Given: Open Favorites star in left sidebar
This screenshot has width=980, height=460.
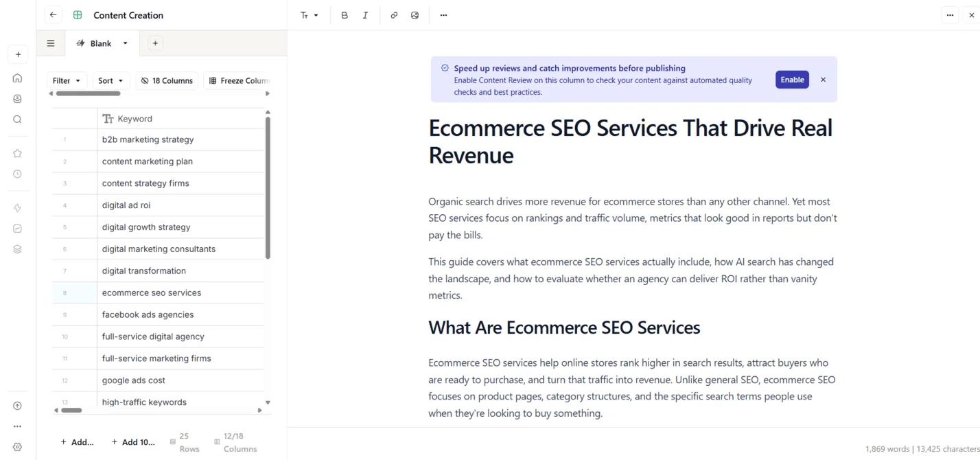Looking at the screenshot, I should pyautogui.click(x=18, y=154).
